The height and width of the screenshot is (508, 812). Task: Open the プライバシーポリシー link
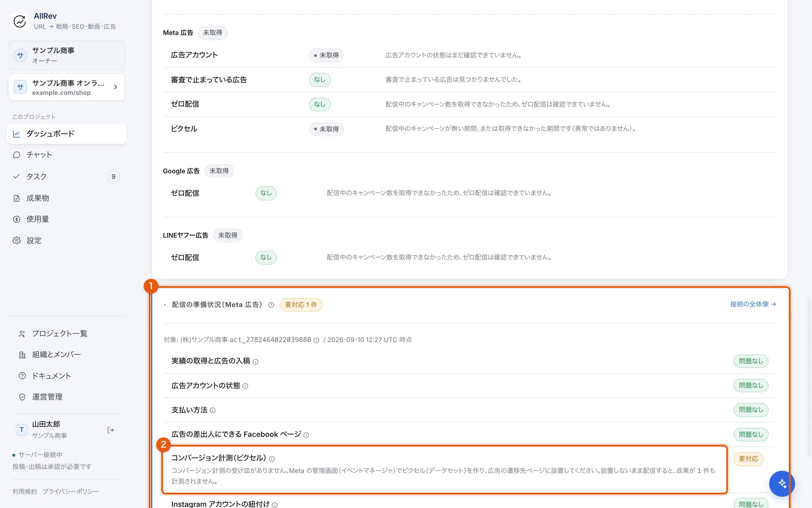click(70, 492)
